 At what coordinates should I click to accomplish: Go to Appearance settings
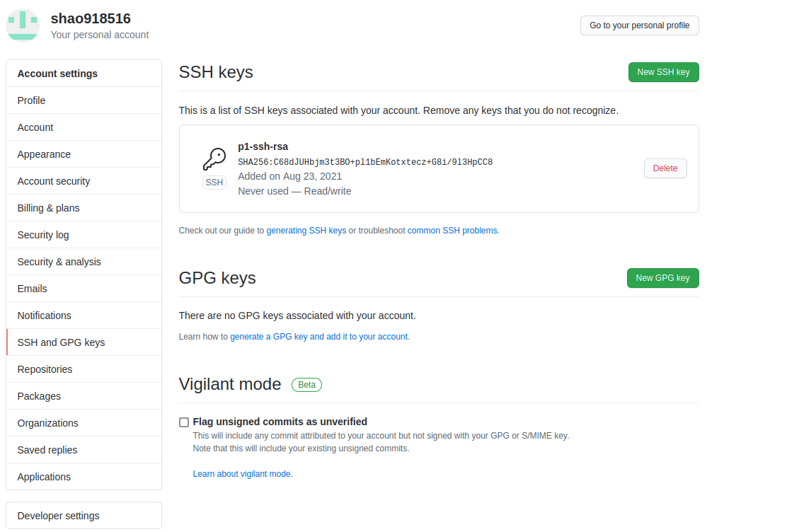[x=84, y=154]
